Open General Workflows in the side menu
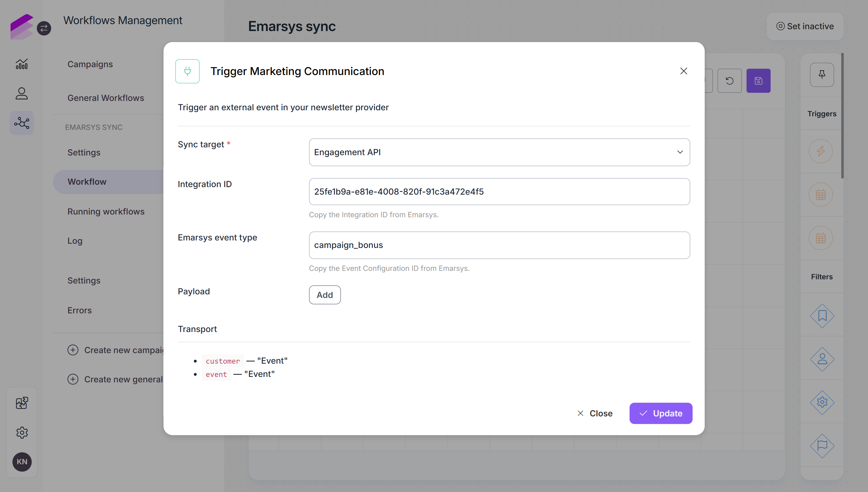Image resolution: width=868 pixels, height=492 pixels. click(x=106, y=98)
